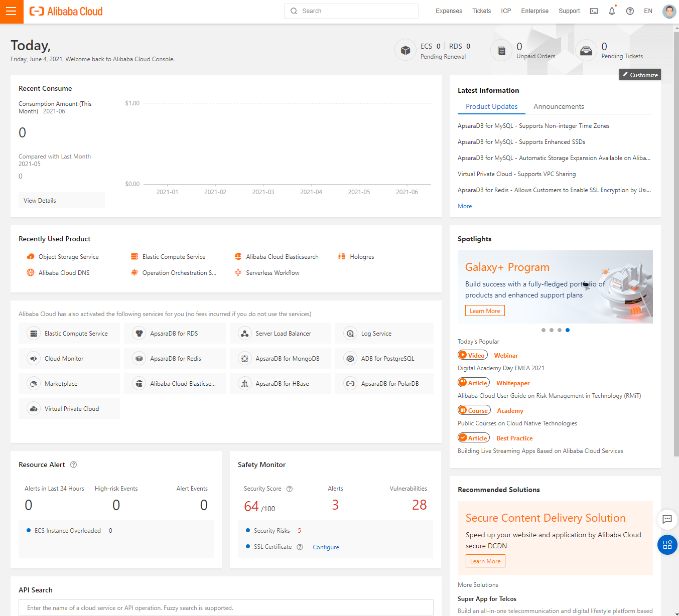Open the Enterprise menu
The image size is (679, 616).
coord(534,11)
